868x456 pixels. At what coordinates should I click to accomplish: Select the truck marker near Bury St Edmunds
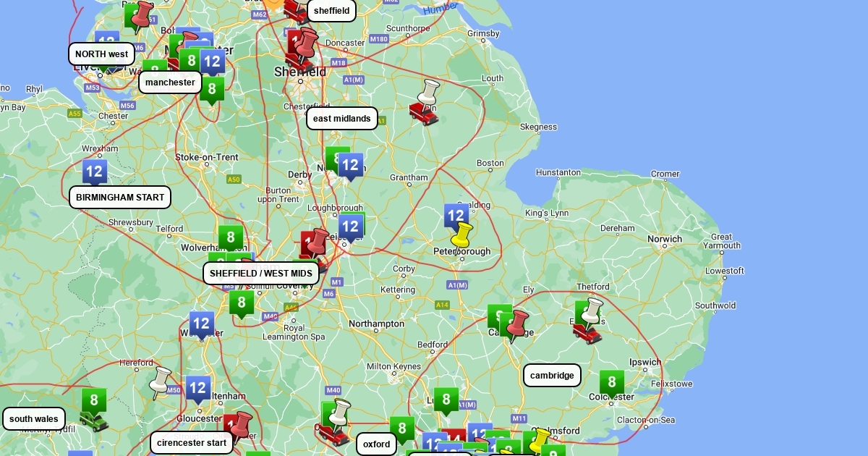click(x=588, y=323)
